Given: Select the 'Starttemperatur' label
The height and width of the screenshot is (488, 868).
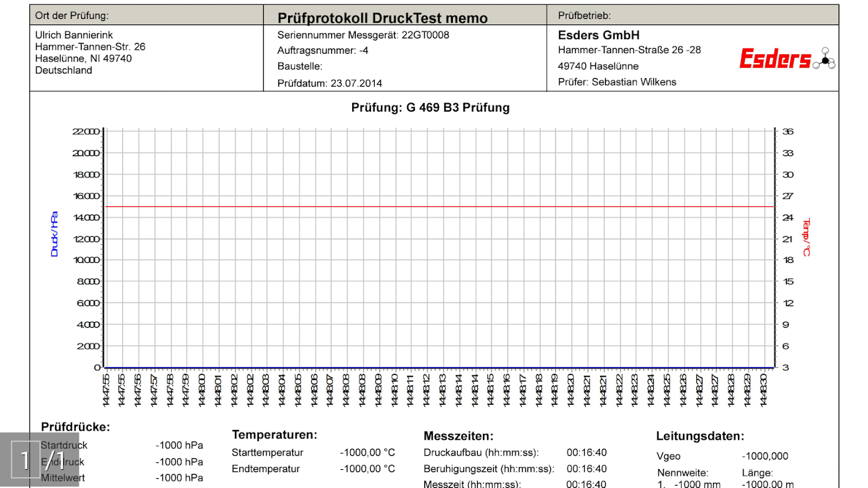Looking at the screenshot, I should (x=267, y=453).
